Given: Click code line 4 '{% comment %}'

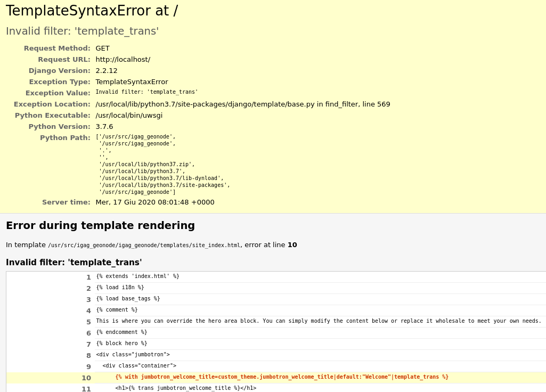Looking at the screenshot, I should pyautogui.click(x=117, y=309).
